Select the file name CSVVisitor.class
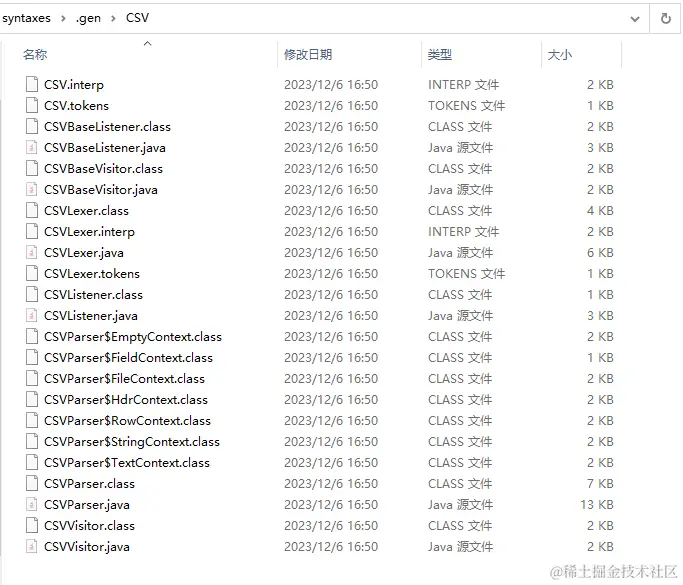This screenshot has height=585, width=683. tap(89, 526)
